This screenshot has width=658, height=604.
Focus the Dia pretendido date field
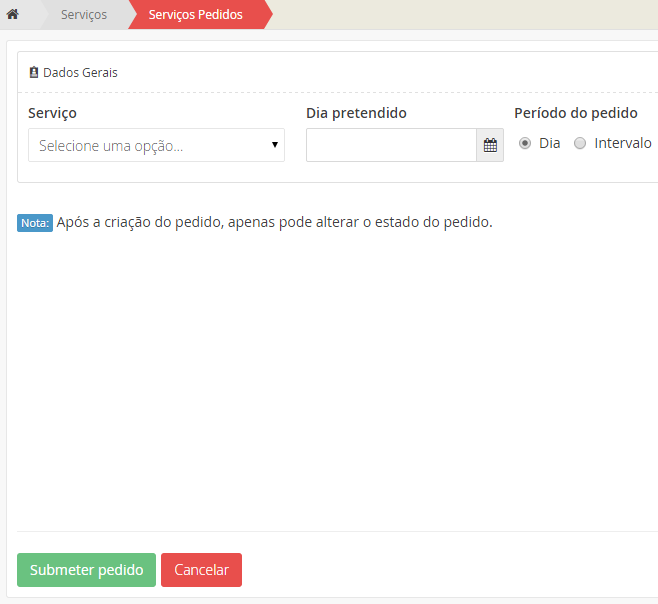(391, 145)
